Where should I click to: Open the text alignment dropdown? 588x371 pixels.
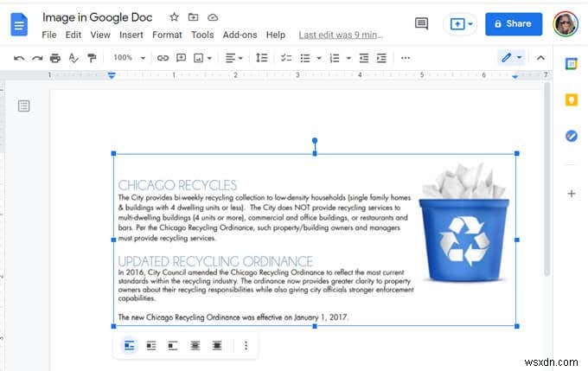234,58
